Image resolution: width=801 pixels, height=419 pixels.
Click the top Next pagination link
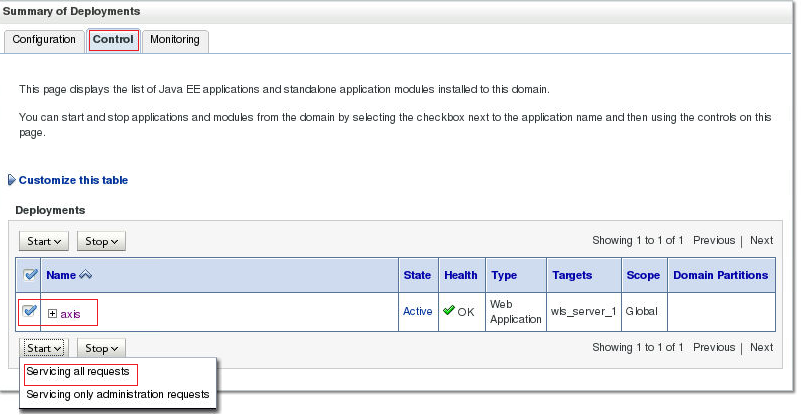click(761, 240)
